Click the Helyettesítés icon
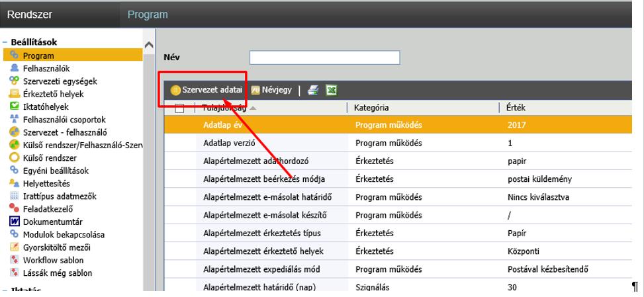644x297 pixels. 15,183
